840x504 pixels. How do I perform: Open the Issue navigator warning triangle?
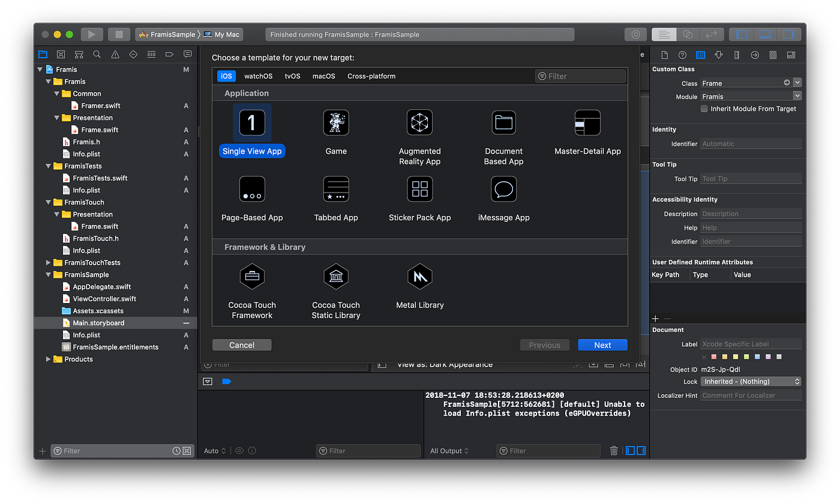pyautogui.click(x=115, y=54)
